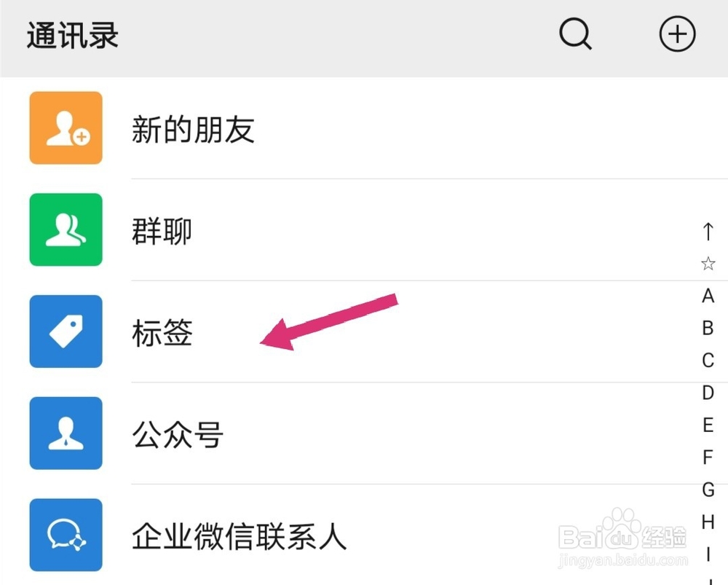Tap the blue Tags label icon
This screenshot has width=728, height=585.
66,332
